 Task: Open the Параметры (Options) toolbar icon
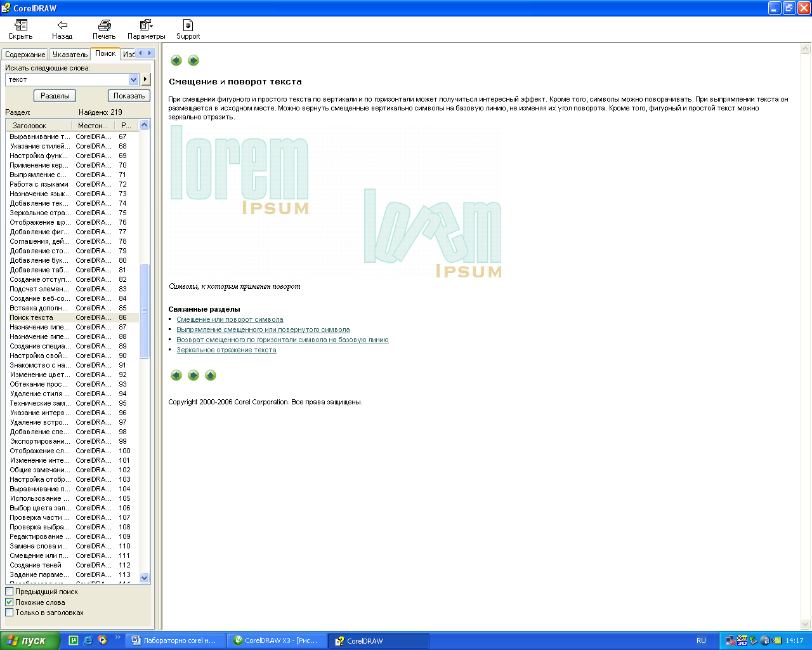[146, 29]
